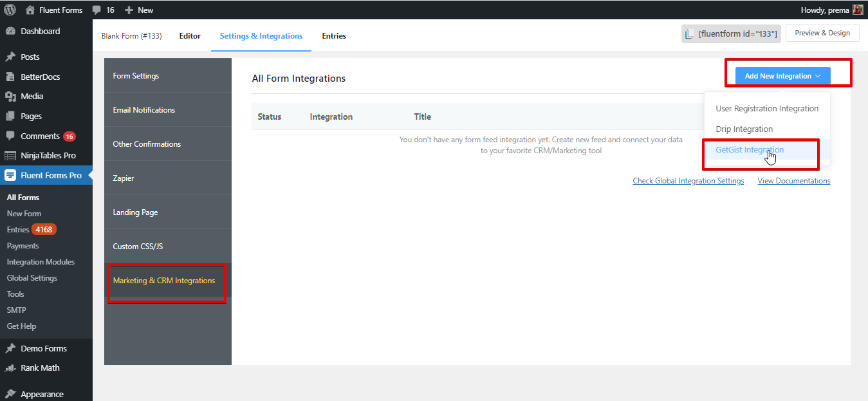
Task: Click the user avatar next to Howdy, prema
Action: [858, 10]
